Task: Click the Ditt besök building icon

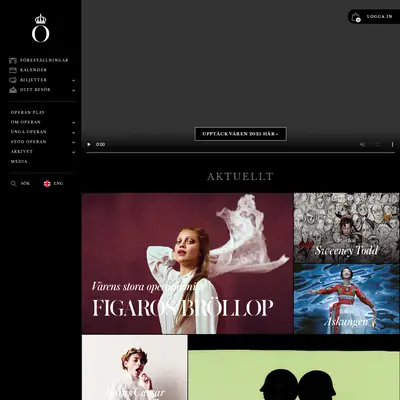Action: click(13, 90)
